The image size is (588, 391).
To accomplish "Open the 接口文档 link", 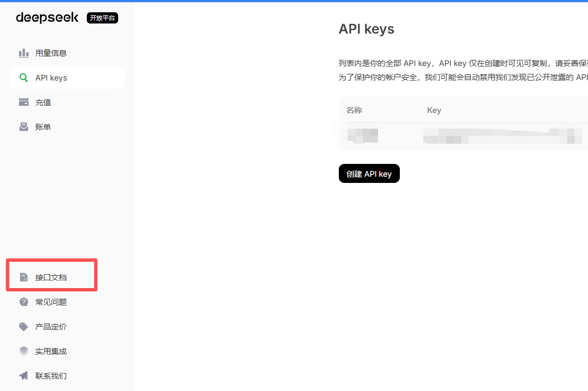I will [52, 277].
